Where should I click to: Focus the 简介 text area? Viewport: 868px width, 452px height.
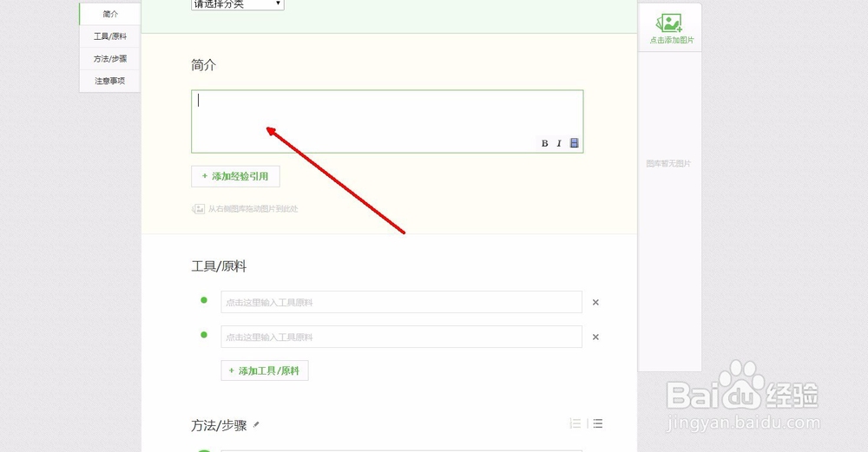click(387, 121)
